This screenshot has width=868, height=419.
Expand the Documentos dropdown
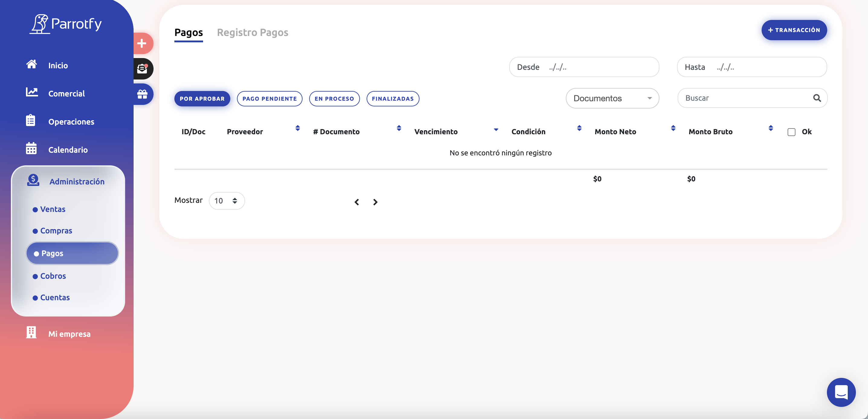coord(612,99)
